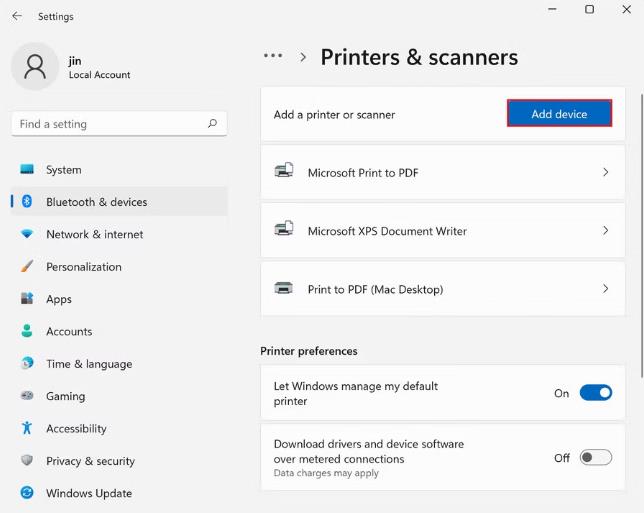Expand Print to PDF (Mac Desktop) chevron
Screen dimensions: 644x513
[x=605, y=289]
